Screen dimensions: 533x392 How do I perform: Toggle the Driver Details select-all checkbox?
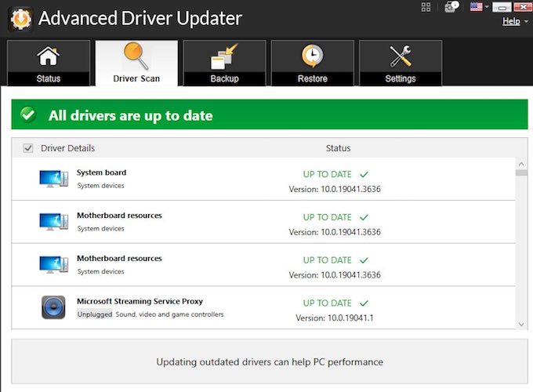28,148
